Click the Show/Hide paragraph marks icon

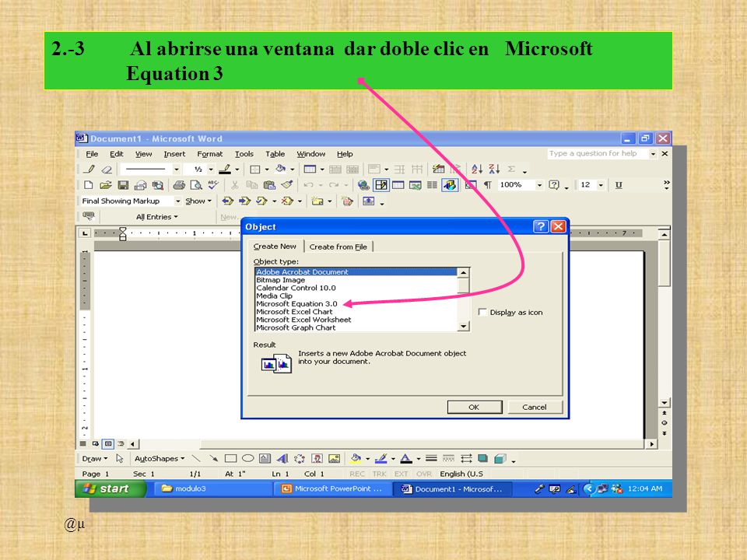point(487,185)
